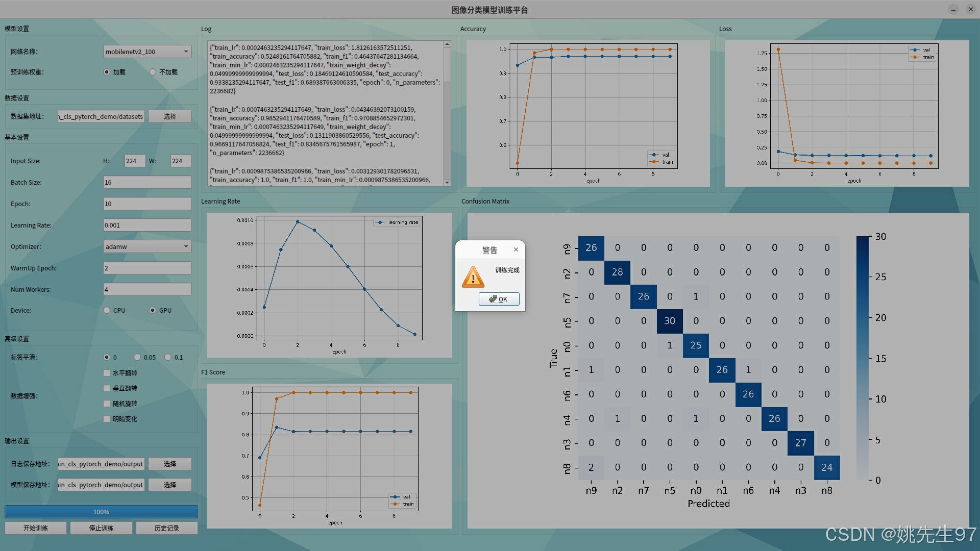
Task: Enable the 水平翻转 checkbox
Action: point(107,373)
